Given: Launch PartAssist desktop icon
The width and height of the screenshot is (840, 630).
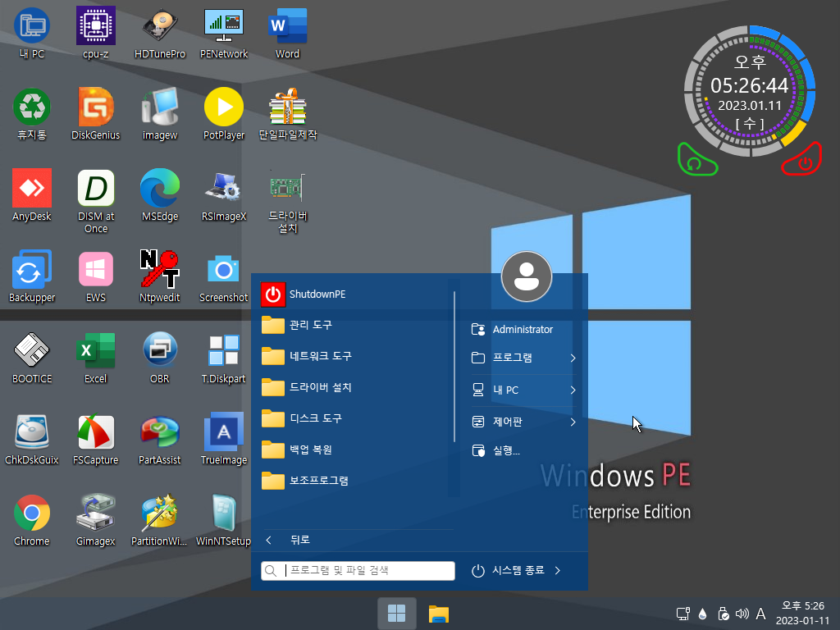Looking at the screenshot, I should (160, 440).
